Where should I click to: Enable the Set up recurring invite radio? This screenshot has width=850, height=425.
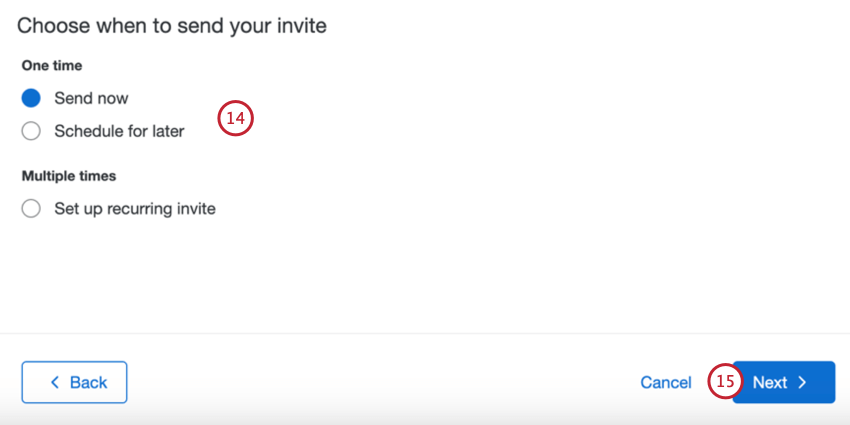(31, 208)
